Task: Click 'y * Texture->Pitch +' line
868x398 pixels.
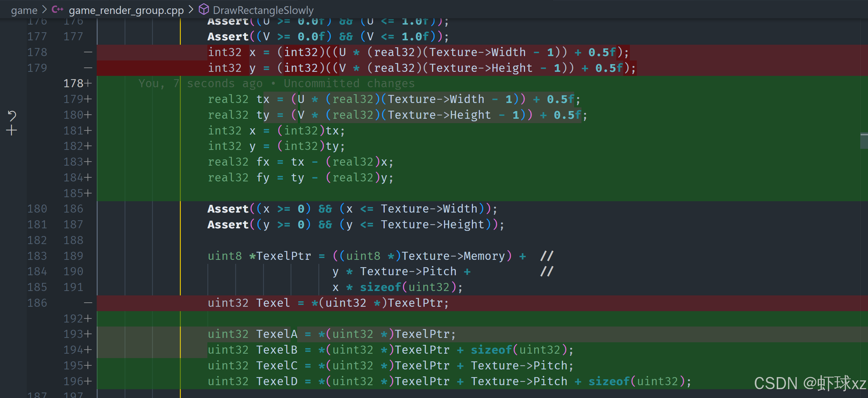Action: (402, 272)
